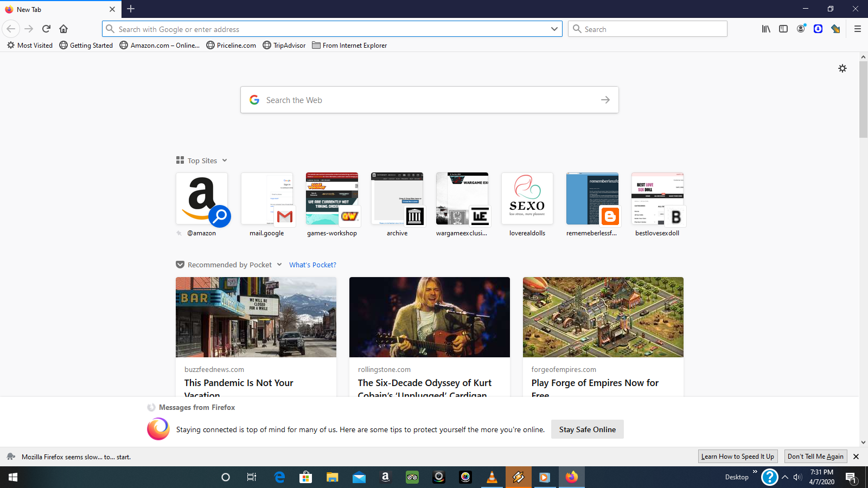
Task: Open buzzfeednews bar street thumbnail
Action: click(256, 317)
